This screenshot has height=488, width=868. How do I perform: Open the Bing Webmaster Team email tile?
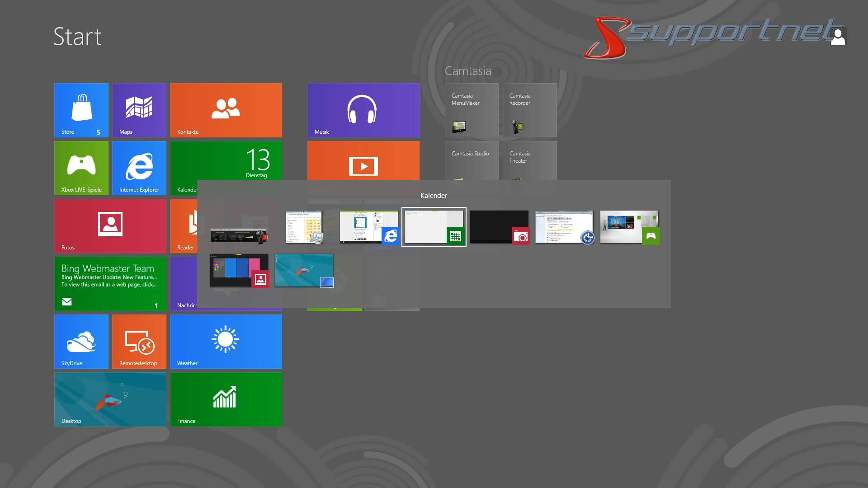click(x=110, y=283)
